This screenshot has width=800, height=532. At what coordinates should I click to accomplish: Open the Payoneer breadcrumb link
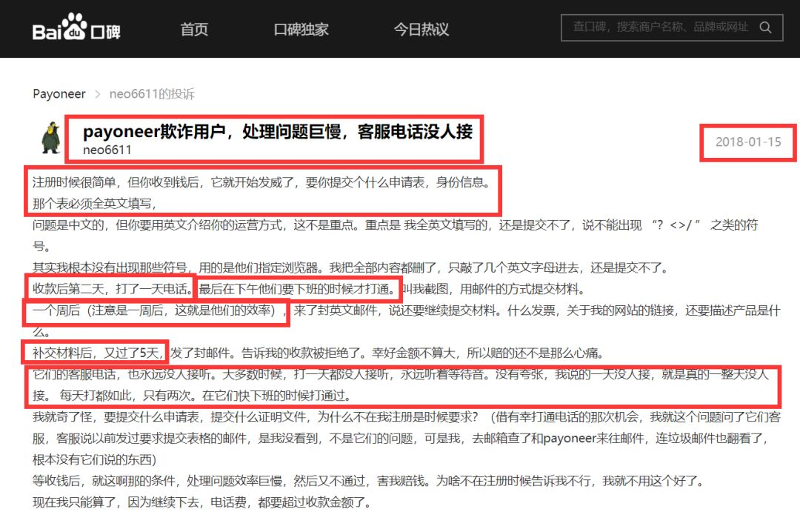coord(59,94)
